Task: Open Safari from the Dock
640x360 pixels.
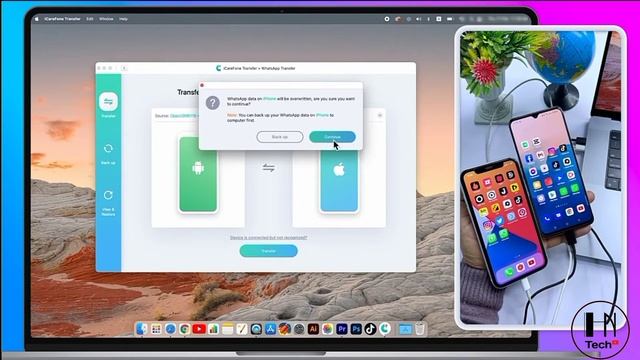Action: (x=170, y=329)
